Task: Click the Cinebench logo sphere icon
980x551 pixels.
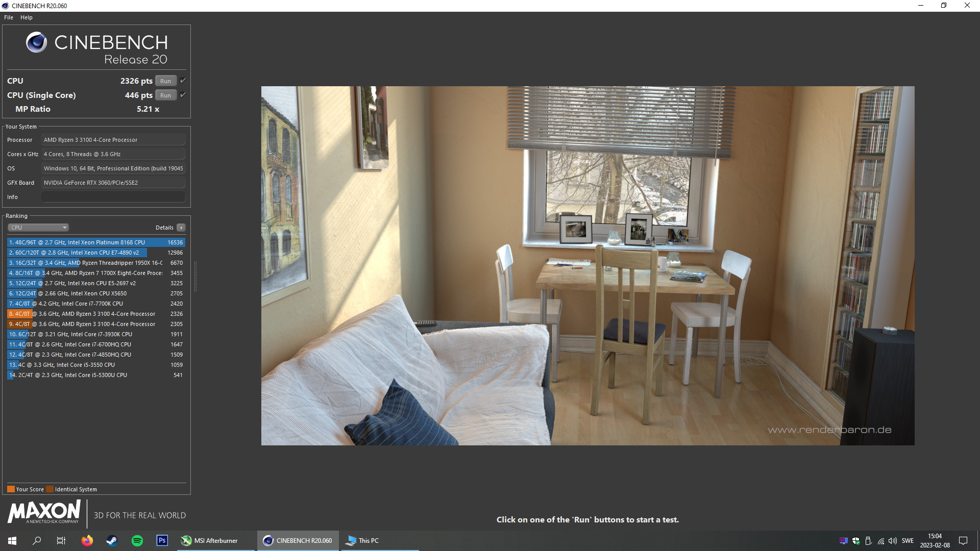Action: 36,42
